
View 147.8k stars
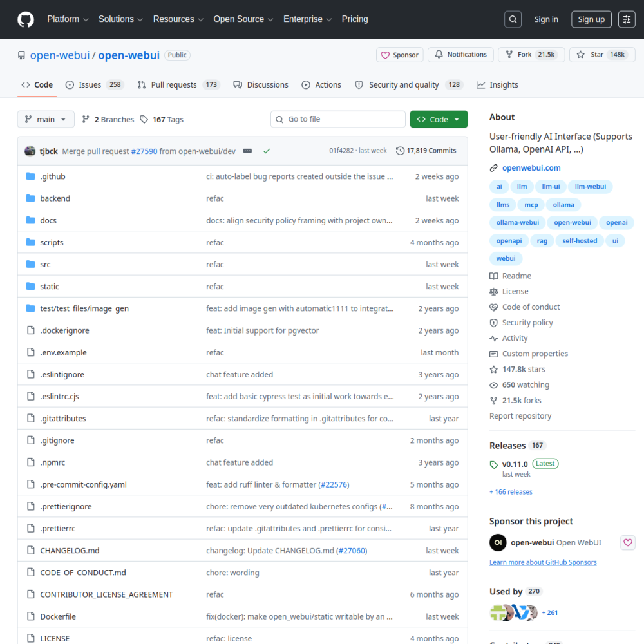coord(518,369)
